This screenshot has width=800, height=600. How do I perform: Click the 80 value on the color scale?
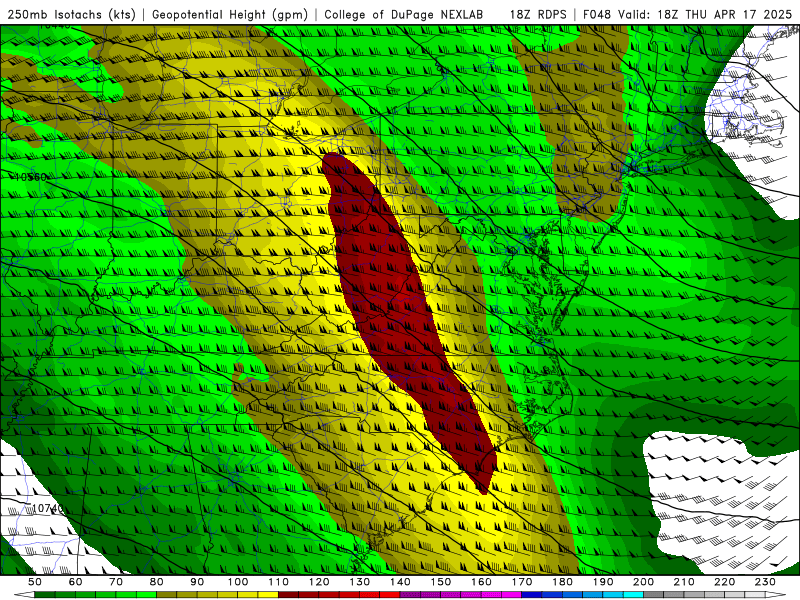click(x=157, y=582)
